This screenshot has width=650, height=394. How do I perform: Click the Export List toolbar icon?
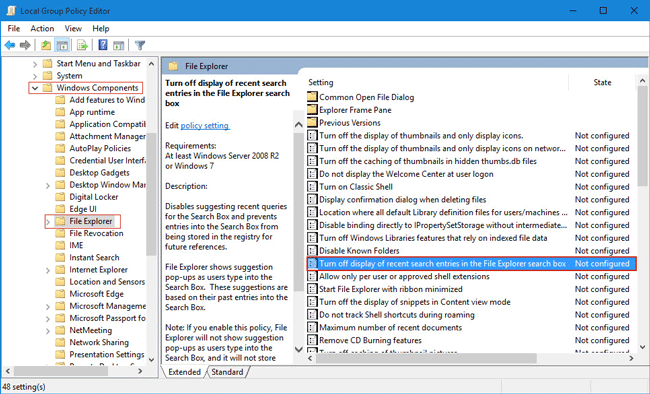click(82, 45)
